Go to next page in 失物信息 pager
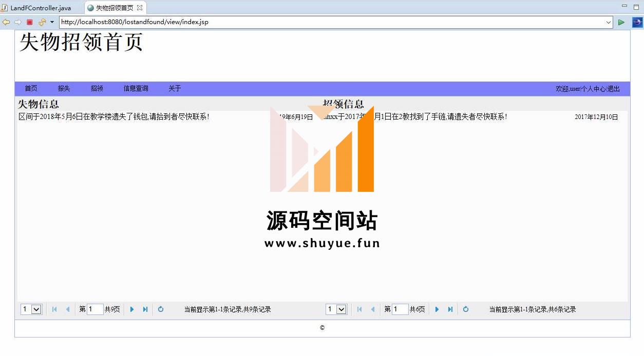 132,309
